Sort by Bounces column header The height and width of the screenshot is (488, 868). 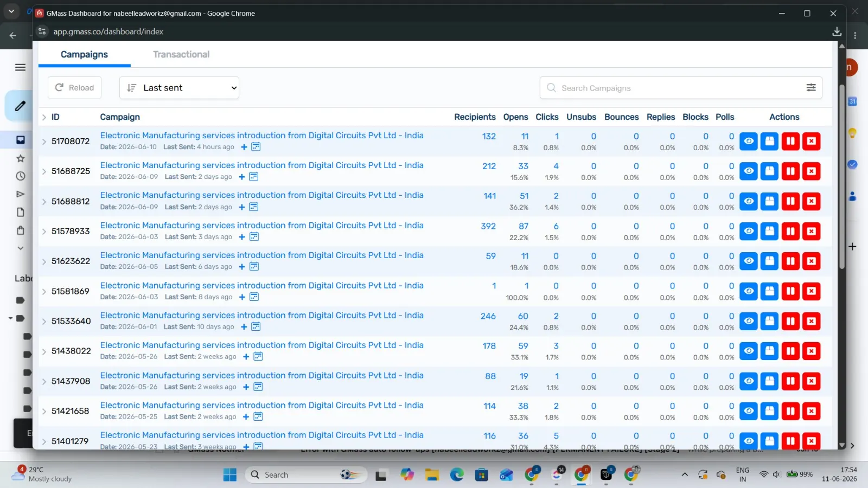[x=621, y=117]
